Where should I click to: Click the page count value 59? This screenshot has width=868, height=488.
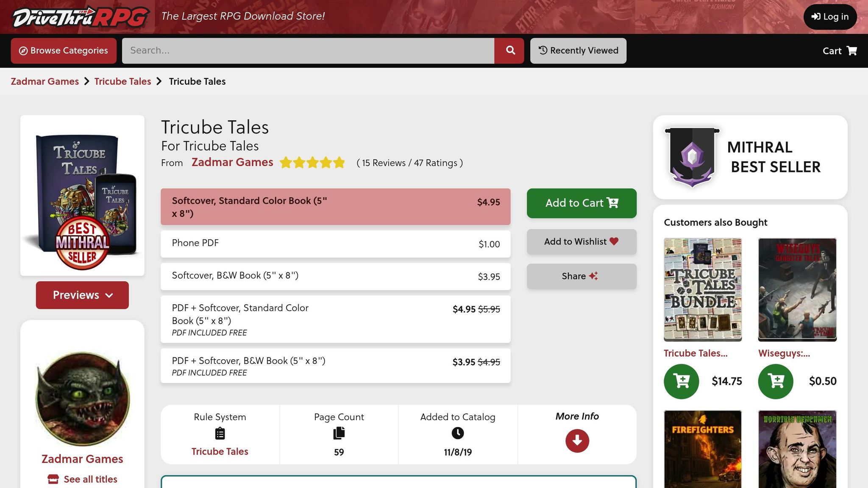coord(339,452)
